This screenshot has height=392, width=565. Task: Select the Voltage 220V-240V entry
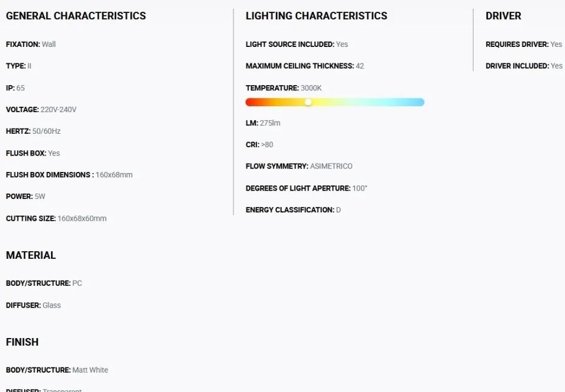click(42, 110)
